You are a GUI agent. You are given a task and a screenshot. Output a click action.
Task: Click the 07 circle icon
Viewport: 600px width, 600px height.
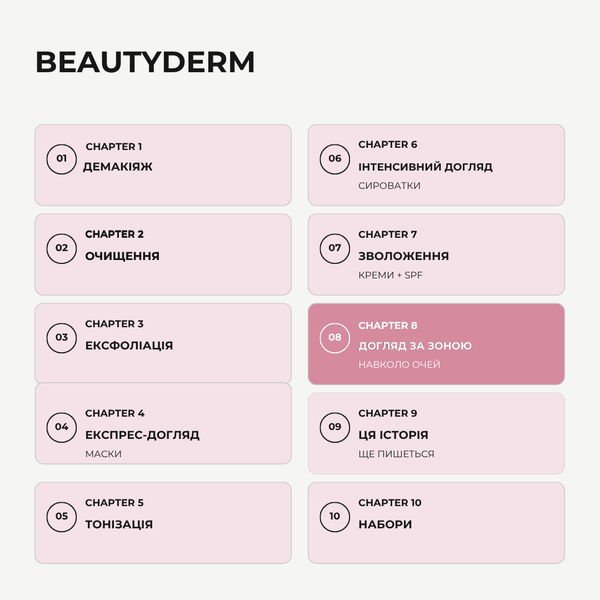tap(334, 248)
